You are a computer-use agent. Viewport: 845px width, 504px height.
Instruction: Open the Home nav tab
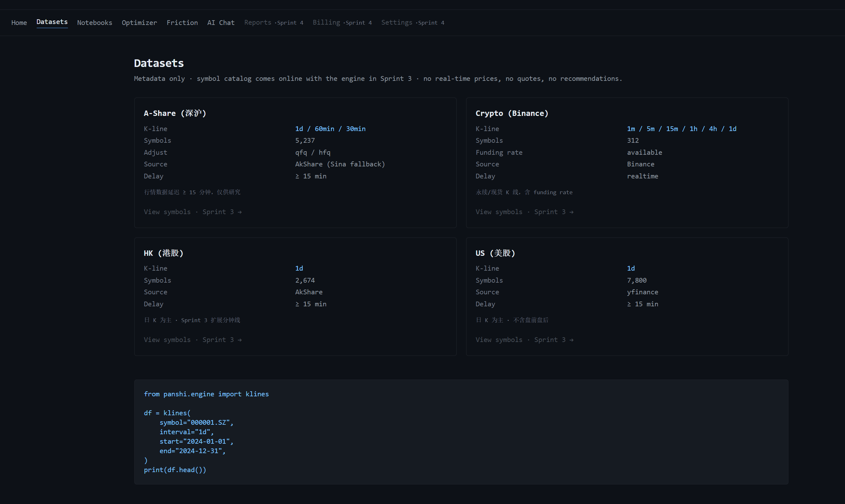(19, 23)
